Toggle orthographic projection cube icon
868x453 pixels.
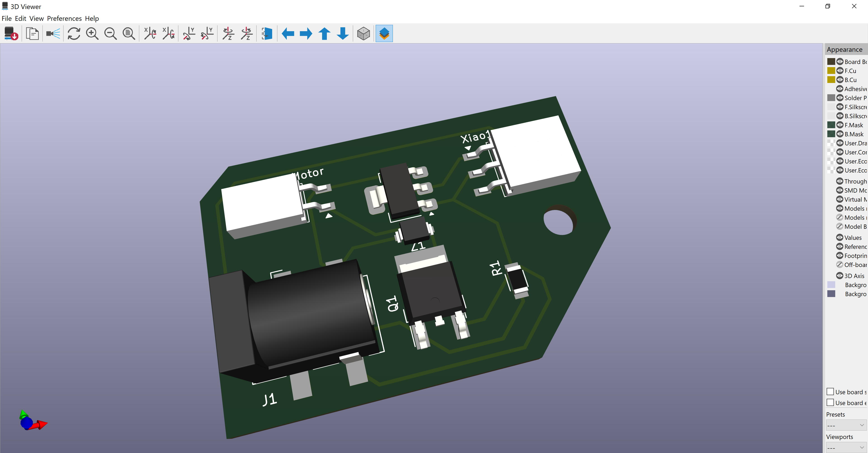coord(363,33)
